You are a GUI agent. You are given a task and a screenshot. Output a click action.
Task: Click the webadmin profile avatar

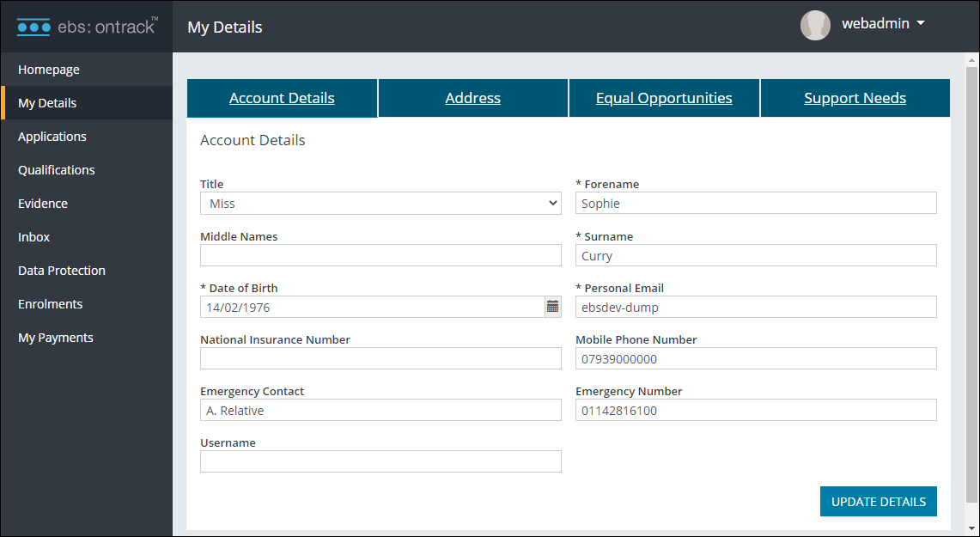[x=815, y=25]
